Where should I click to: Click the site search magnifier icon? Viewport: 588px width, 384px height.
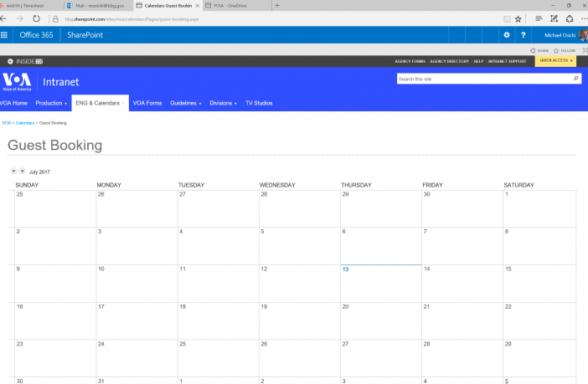(x=576, y=79)
